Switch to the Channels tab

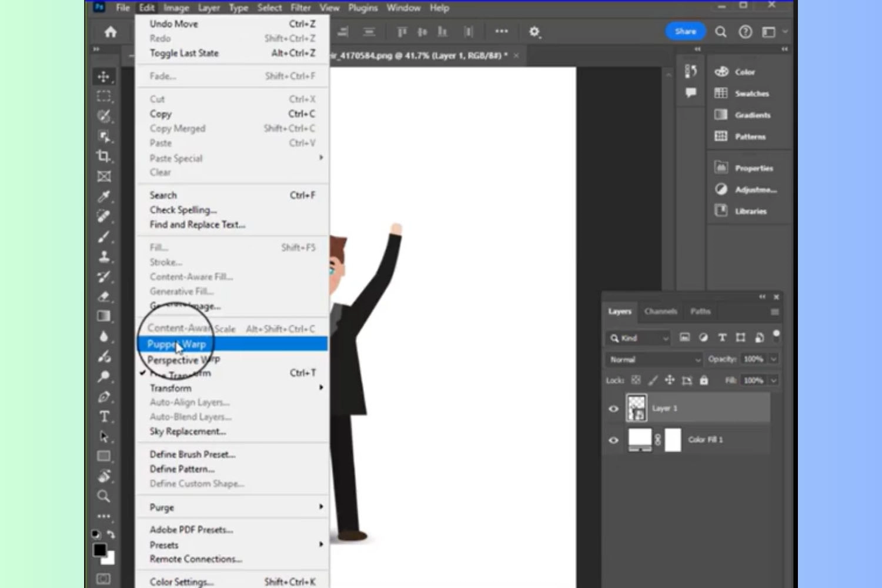click(660, 311)
